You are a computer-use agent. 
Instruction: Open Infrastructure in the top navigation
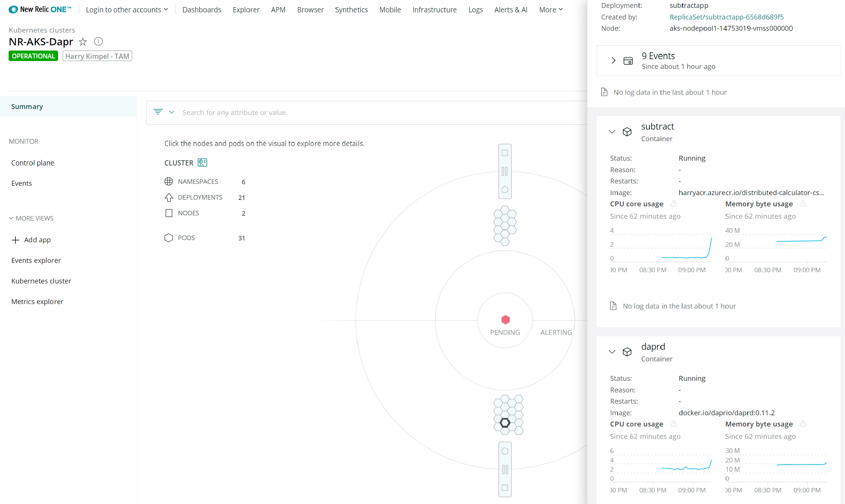coord(434,10)
